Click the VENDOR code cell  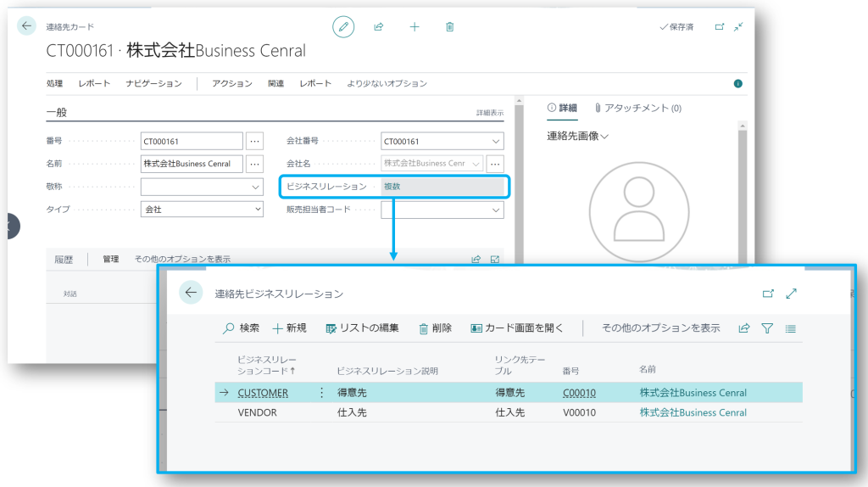258,412
